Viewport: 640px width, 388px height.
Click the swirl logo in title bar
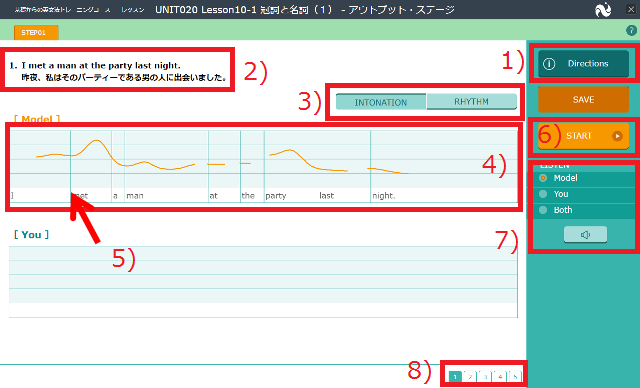tap(603, 9)
